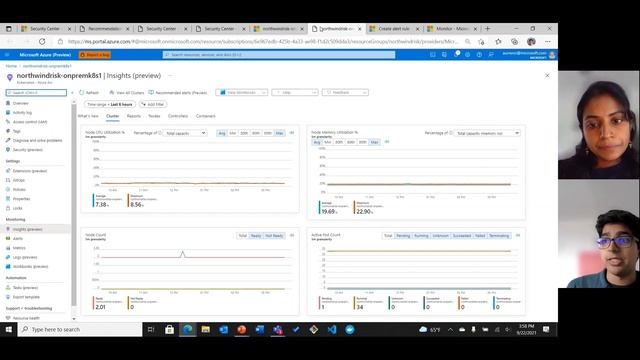This screenshot has height=360, width=640.
Task: Open Workbooks (preview) under Monitoring
Action: point(30,267)
